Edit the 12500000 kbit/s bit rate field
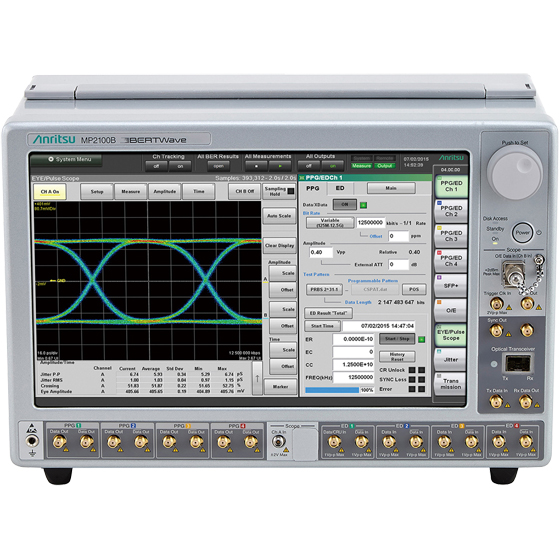560x560 pixels. tap(370, 223)
